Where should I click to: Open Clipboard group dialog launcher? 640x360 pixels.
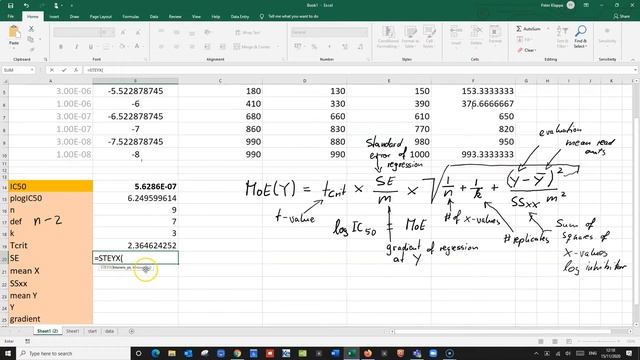46,60
